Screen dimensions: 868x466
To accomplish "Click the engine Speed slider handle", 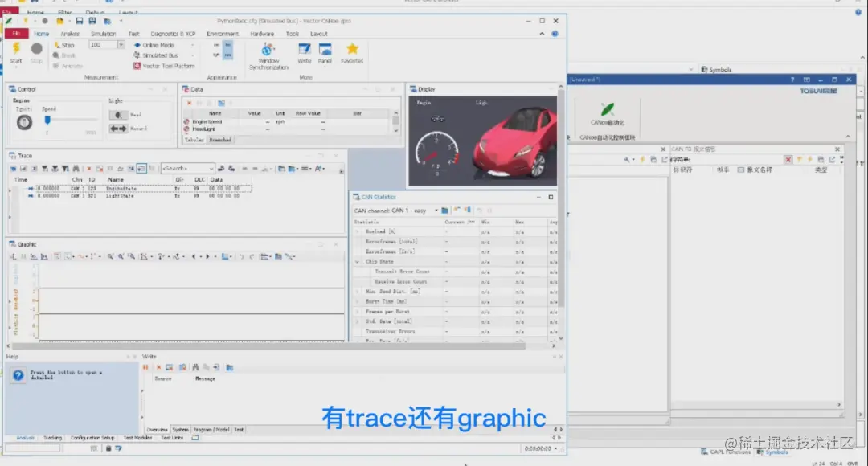I will point(47,120).
